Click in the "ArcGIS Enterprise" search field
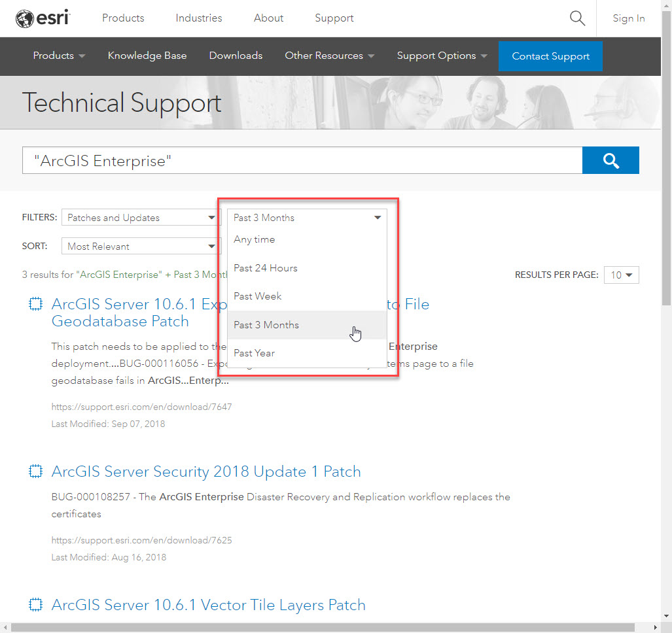 [302, 161]
